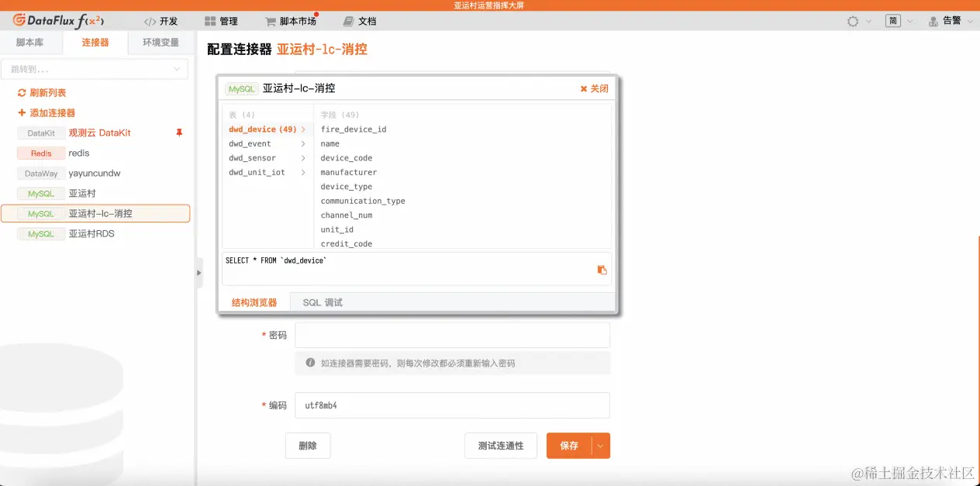
Task: Click the 删除 button
Action: [308, 446]
